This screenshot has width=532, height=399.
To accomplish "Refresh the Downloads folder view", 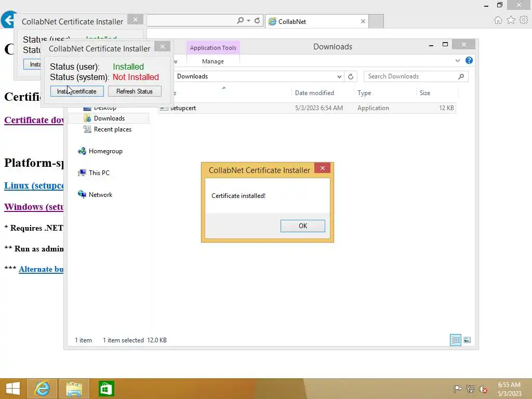I will pyautogui.click(x=351, y=77).
